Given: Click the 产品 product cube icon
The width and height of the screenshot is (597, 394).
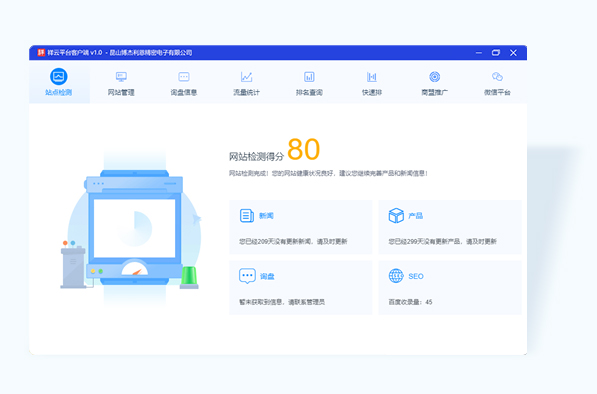Looking at the screenshot, I should [396, 215].
